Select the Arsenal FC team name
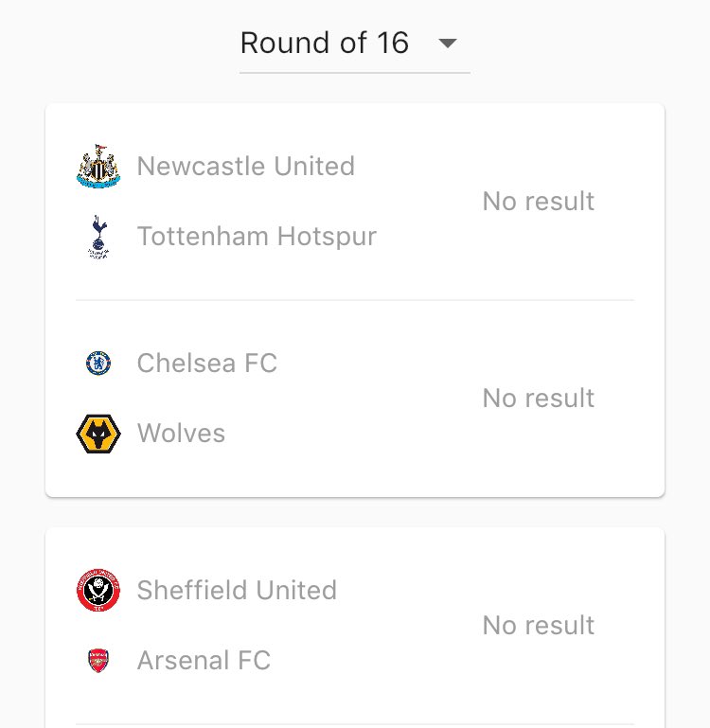This screenshot has width=710, height=728. click(204, 661)
